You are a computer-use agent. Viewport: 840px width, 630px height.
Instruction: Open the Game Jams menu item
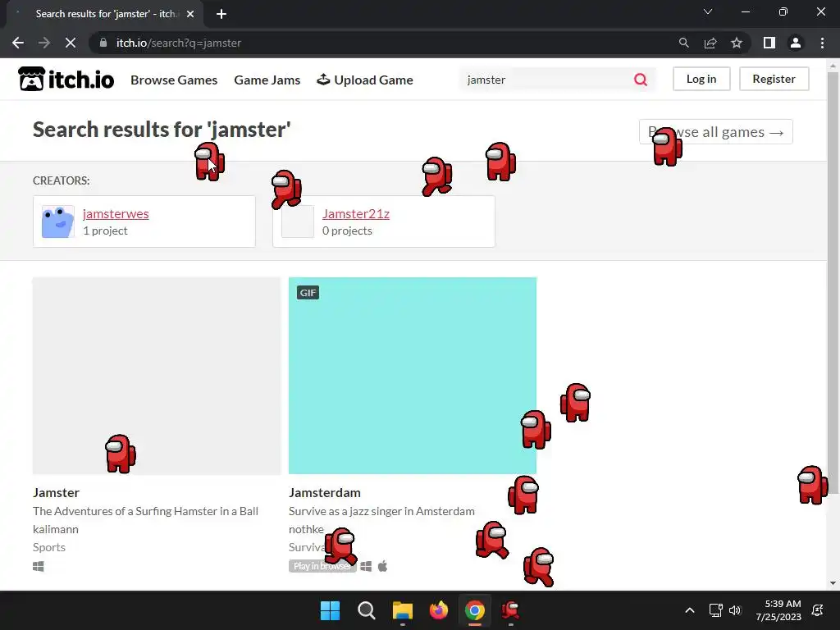pos(267,80)
